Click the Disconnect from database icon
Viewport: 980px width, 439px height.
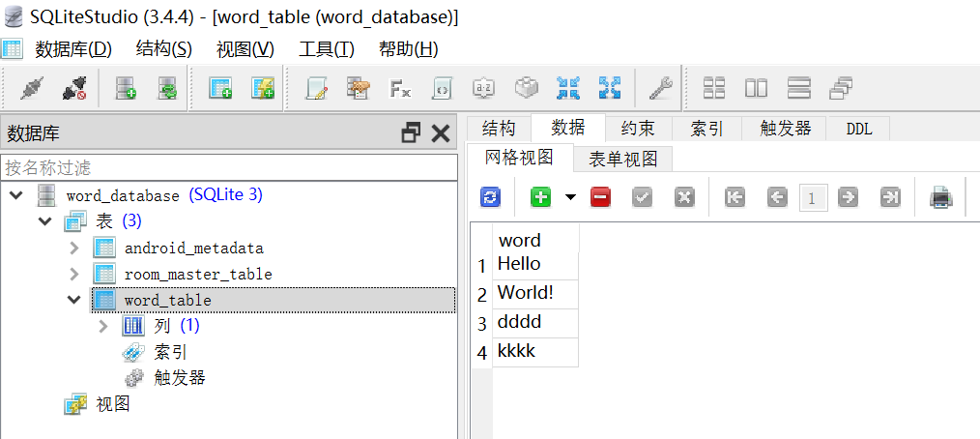click(x=73, y=89)
